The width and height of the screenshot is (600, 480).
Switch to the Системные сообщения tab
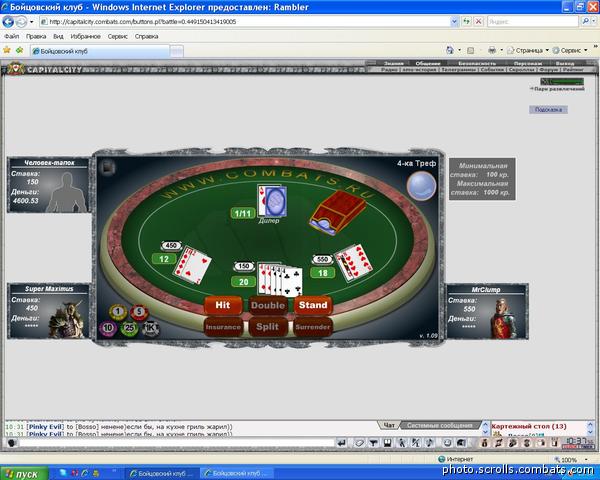click(440, 425)
